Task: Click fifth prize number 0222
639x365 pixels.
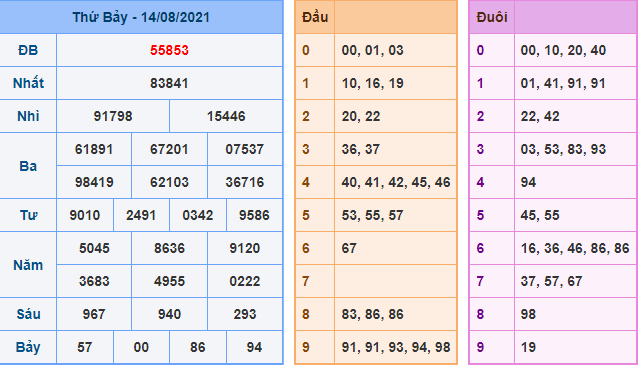Action: [x=245, y=281]
